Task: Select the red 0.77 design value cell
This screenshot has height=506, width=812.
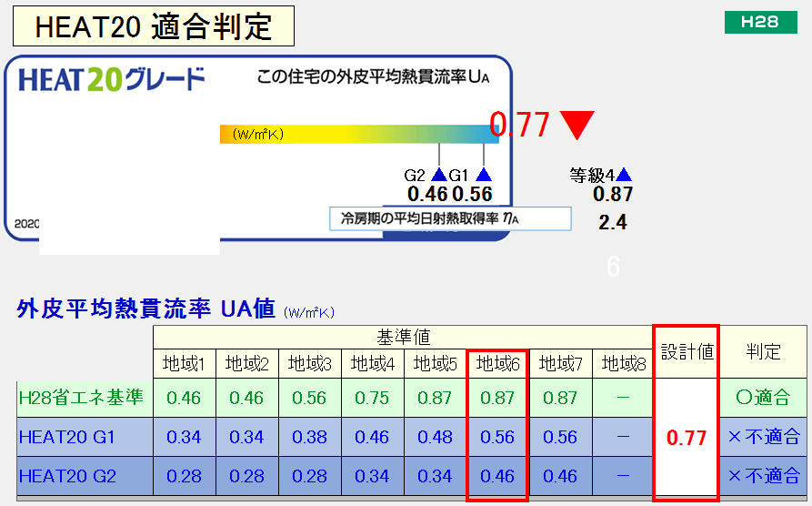Action: pos(687,438)
